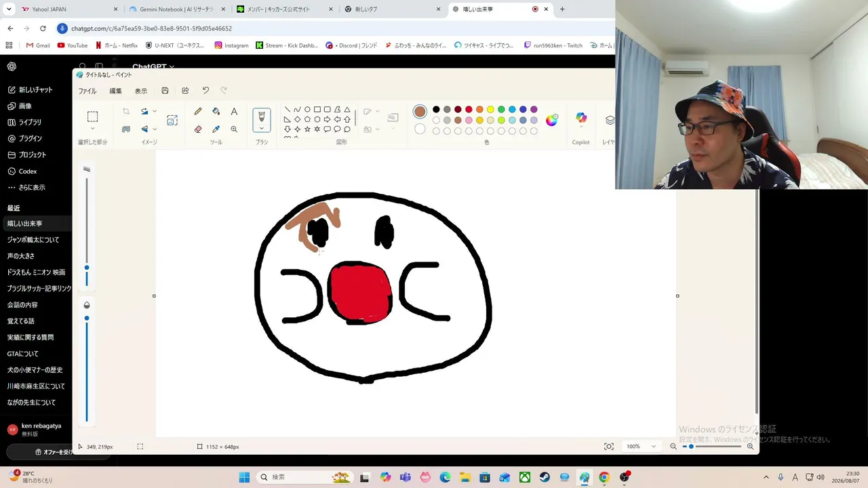The image size is (868, 488).
Task: Select the Text tool in Paint
Action: [234, 111]
